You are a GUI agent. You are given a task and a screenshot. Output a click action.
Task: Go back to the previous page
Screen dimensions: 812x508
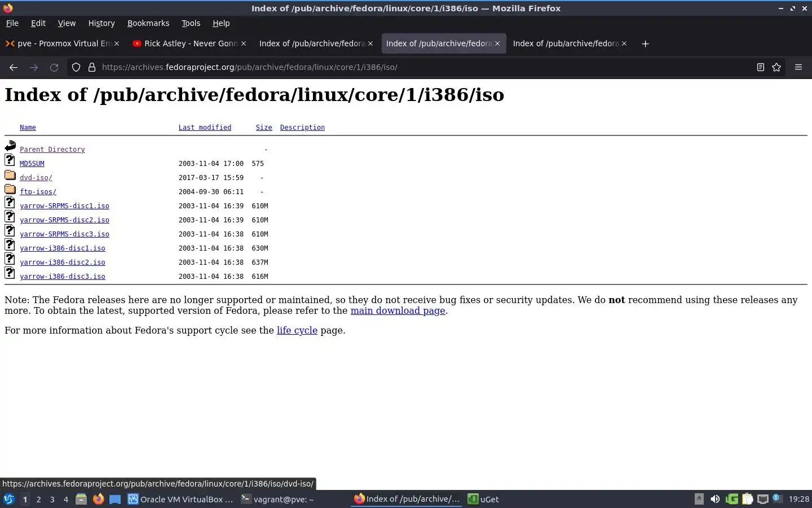[14, 67]
